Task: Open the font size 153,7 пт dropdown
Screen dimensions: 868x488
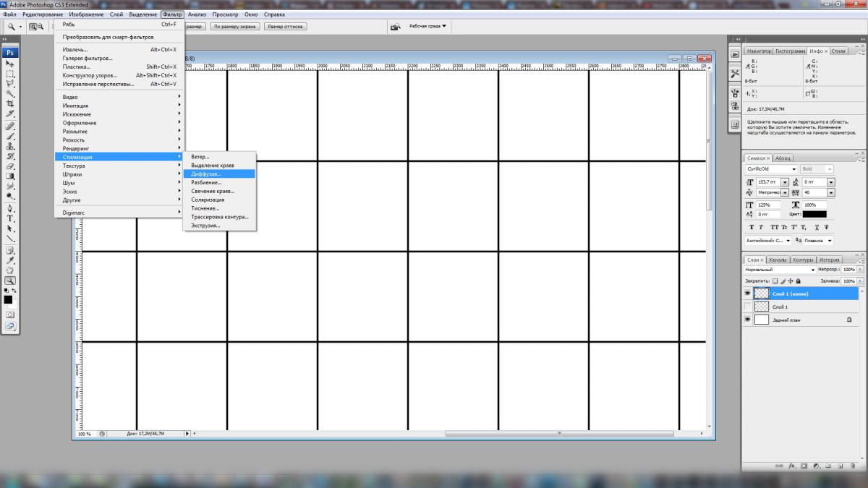Action: (784, 182)
